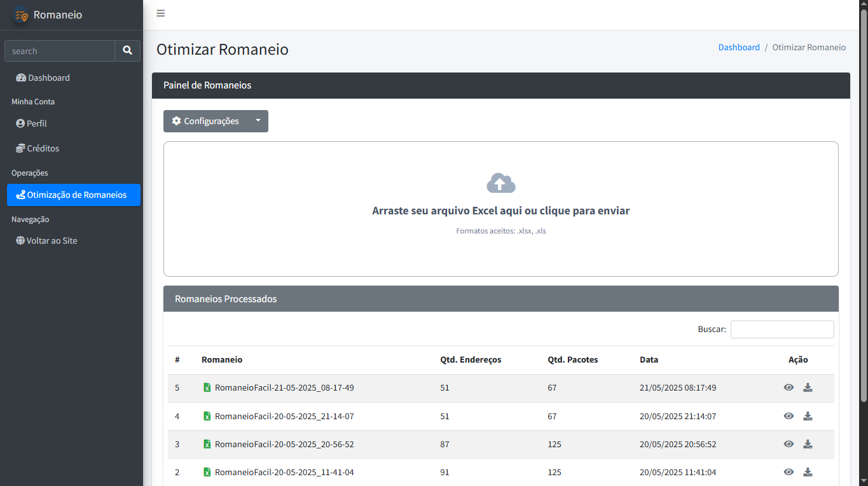Select Otimização de Romaneios menu item
The height and width of the screenshot is (486, 868).
tap(74, 195)
